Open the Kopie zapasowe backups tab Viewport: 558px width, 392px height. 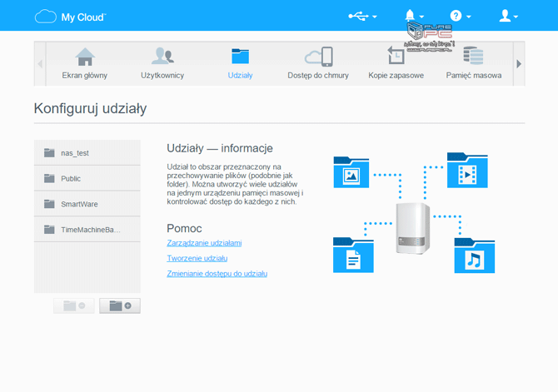pos(396,64)
